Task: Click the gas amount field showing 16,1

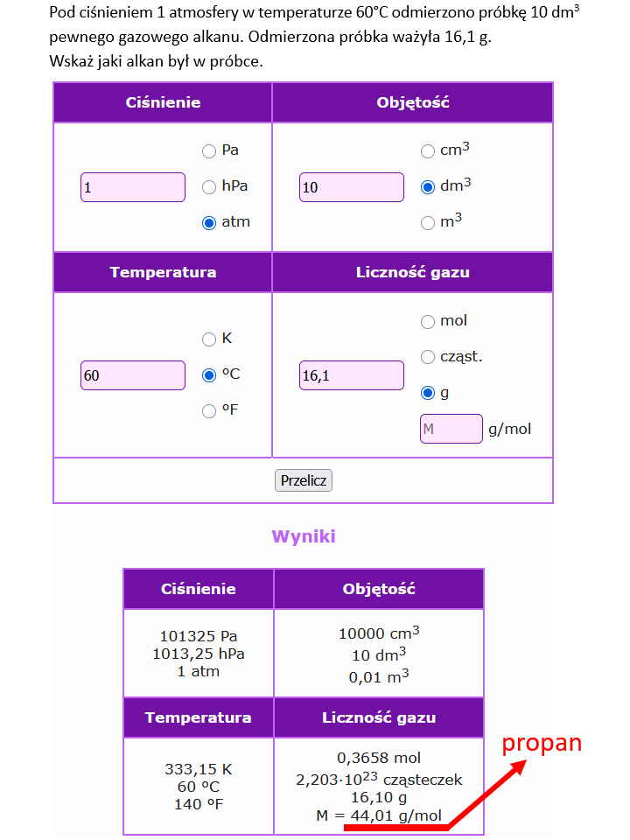Action: pos(352,375)
